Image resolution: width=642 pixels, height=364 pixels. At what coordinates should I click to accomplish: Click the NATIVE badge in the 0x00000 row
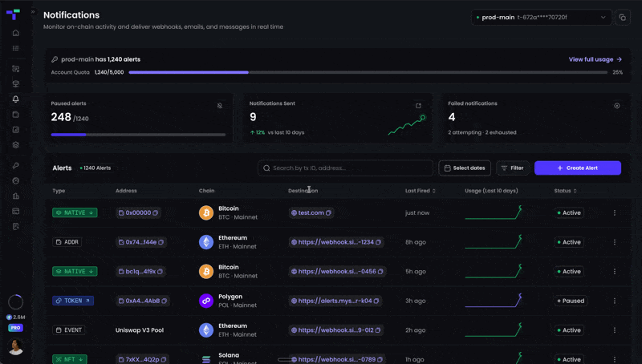[75, 212]
